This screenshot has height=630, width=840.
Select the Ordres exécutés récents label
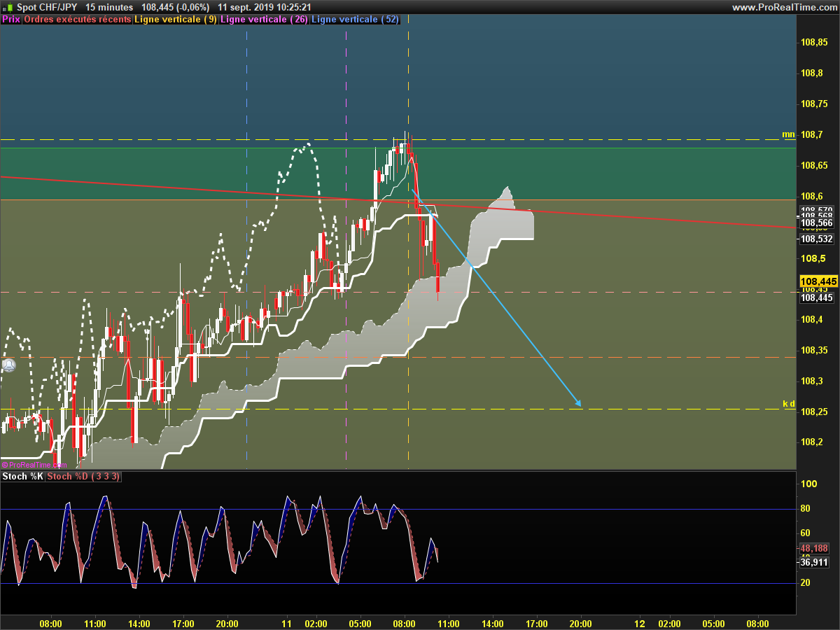tap(77, 20)
